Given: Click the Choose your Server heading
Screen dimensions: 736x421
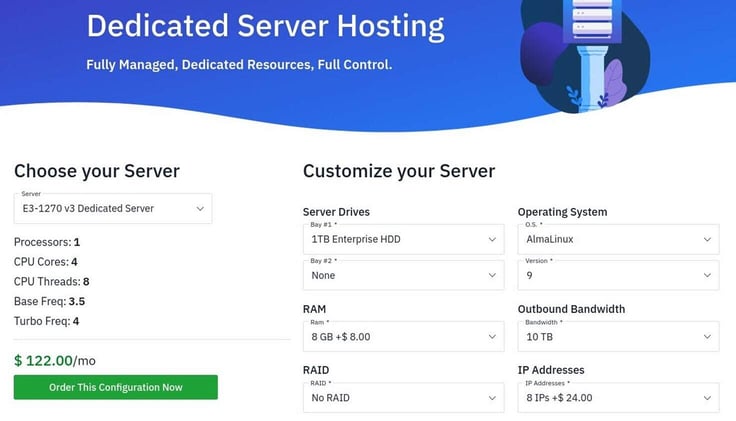Looking at the screenshot, I should click(x=97, y=171).
